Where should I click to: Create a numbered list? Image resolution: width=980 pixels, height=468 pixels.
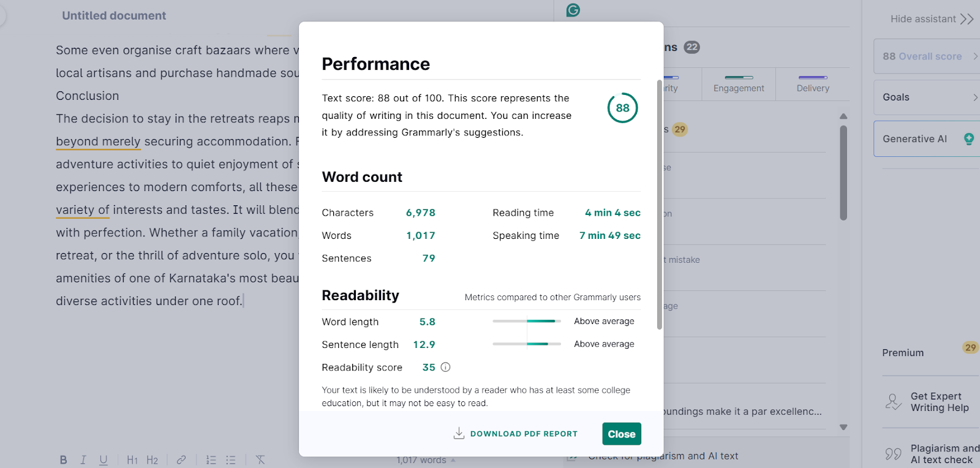211,460
